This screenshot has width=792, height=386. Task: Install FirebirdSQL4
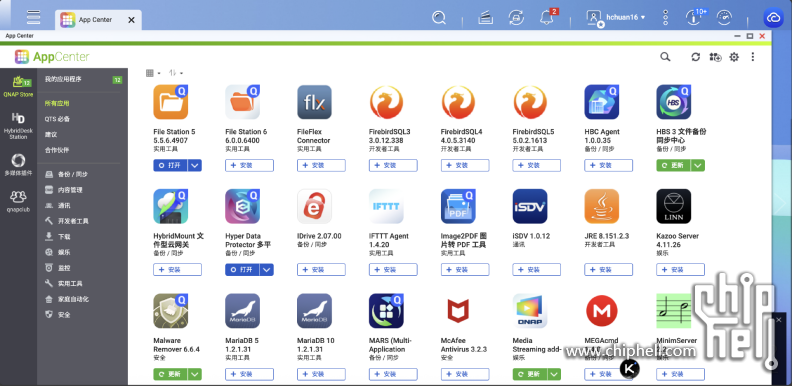tap(465, 165)
